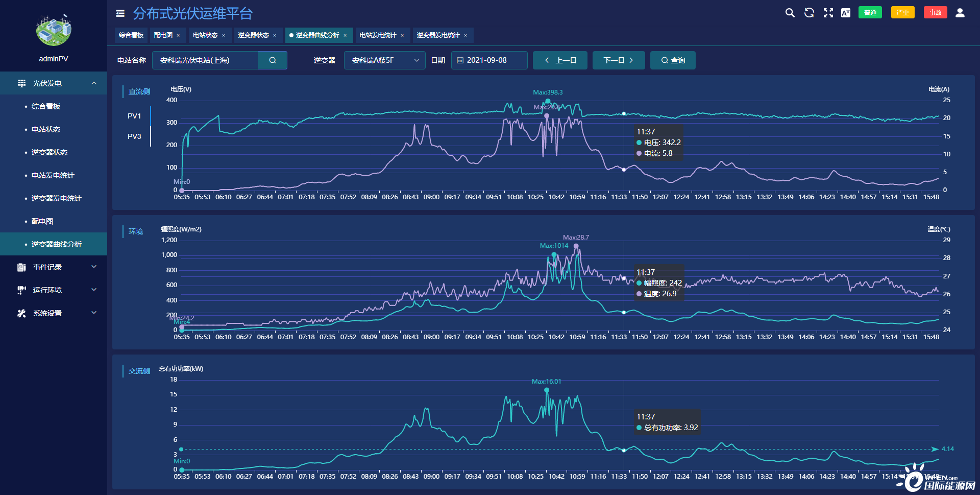
Task: Toggle fullscreen mode icon
Action: pos(828,13)
